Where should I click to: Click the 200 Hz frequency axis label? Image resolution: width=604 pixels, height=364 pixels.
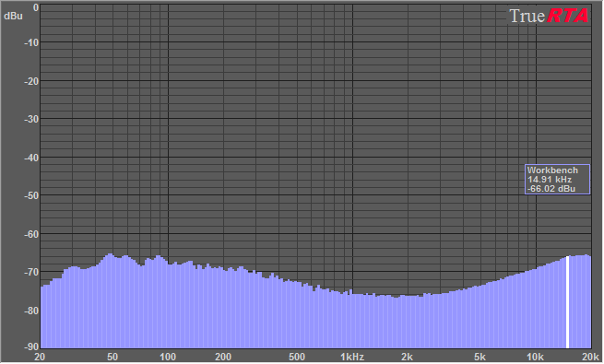223,357
